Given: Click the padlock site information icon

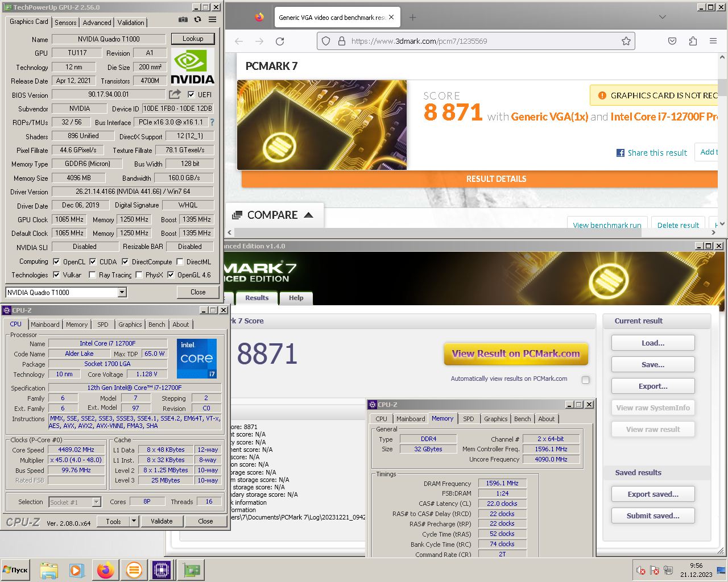Looking at the screenshot, I should (342, 41).
